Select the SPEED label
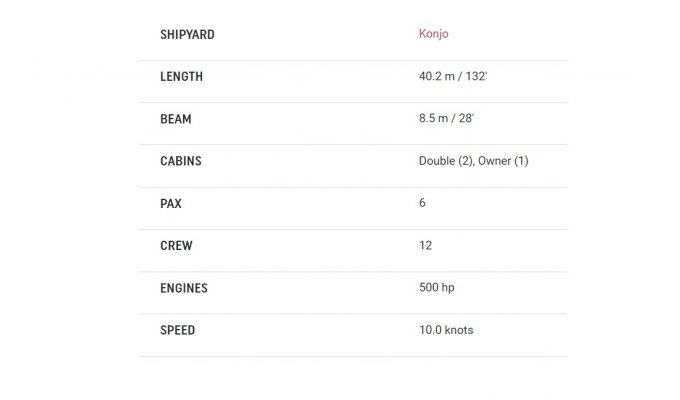 click(177, 330)
